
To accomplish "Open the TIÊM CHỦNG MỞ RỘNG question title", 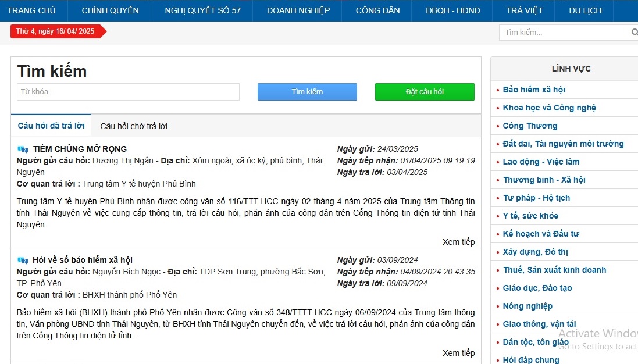I will tap(80, 149).
